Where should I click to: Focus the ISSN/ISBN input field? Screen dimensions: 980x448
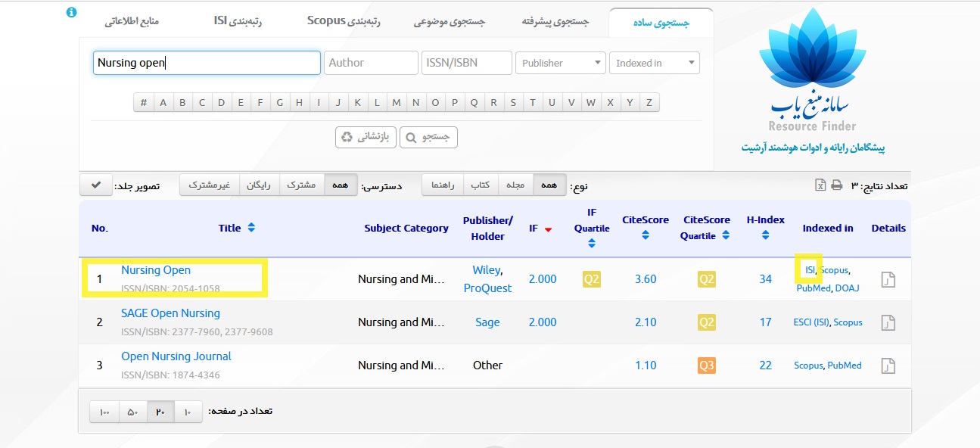click(x=467, y=63)
